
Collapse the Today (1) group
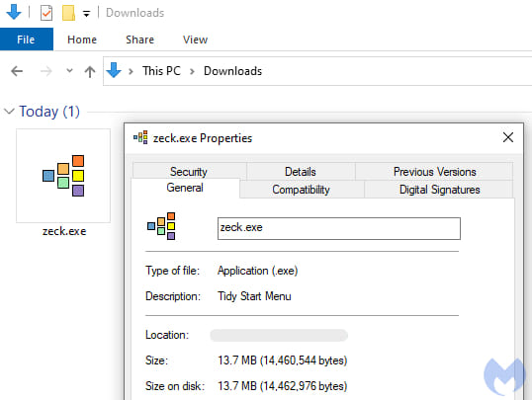click(x=9, y=111)
